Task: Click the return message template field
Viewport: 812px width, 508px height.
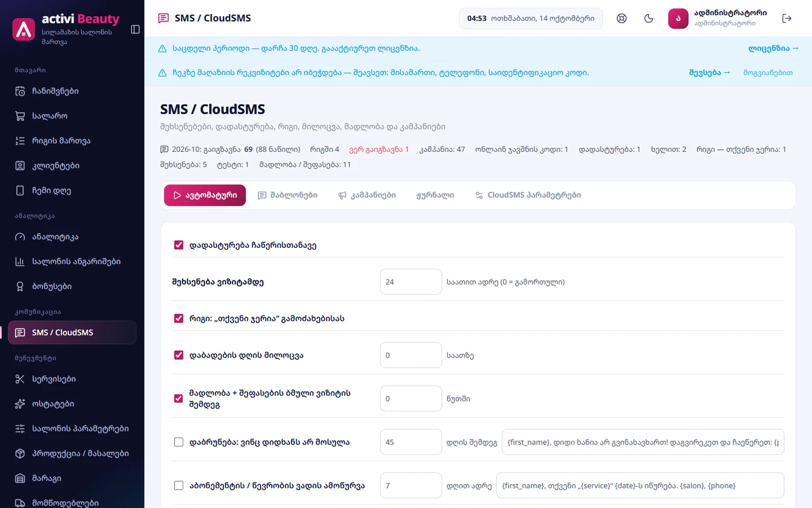Action: (x=643, y=442)
